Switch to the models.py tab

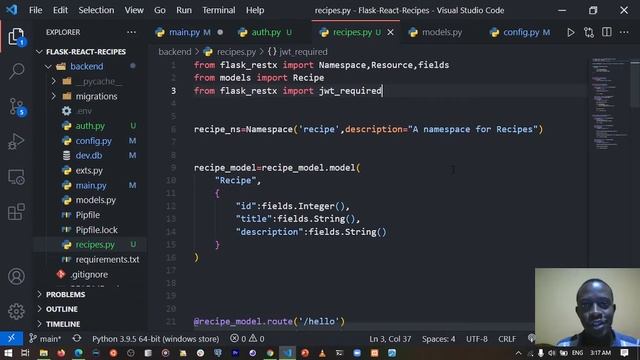point(441,32)
